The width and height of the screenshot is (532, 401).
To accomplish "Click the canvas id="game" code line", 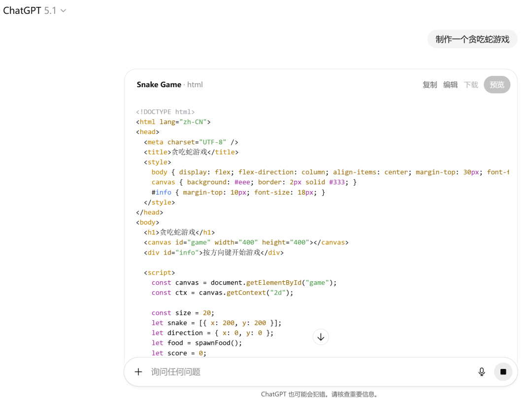I will [x=246, y=242].
